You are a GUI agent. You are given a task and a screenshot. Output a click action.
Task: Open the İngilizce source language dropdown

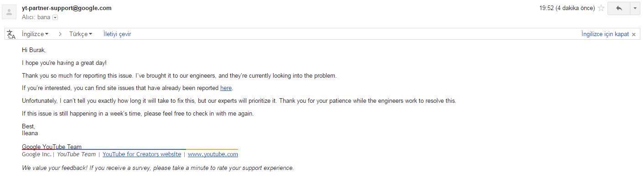pos(35,34)
